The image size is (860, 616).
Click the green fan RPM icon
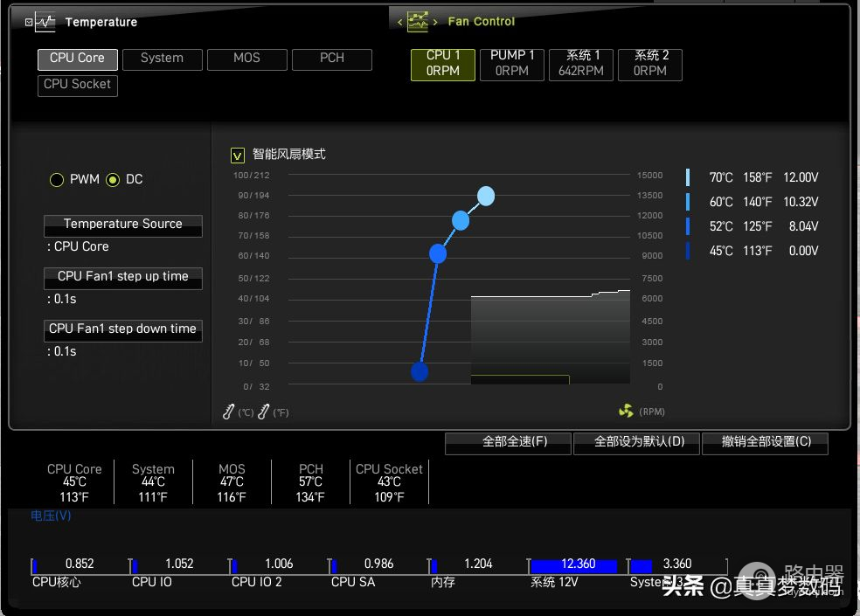pos(626,411)
